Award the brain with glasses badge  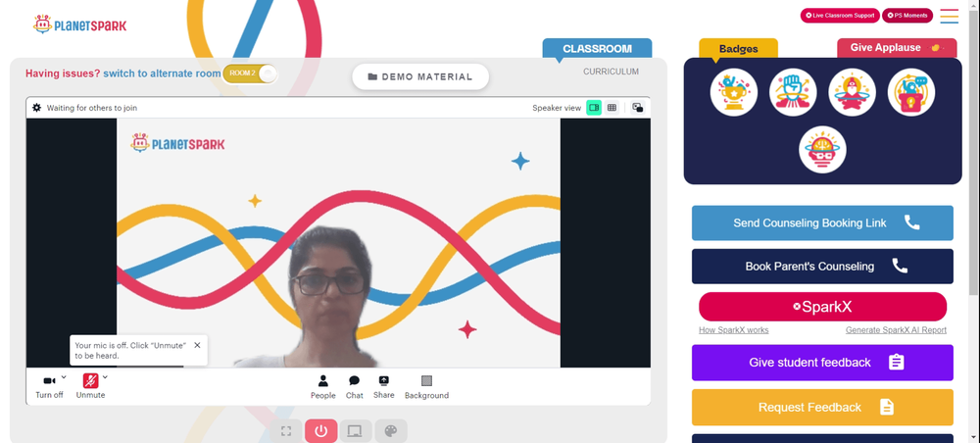(822, 150)
